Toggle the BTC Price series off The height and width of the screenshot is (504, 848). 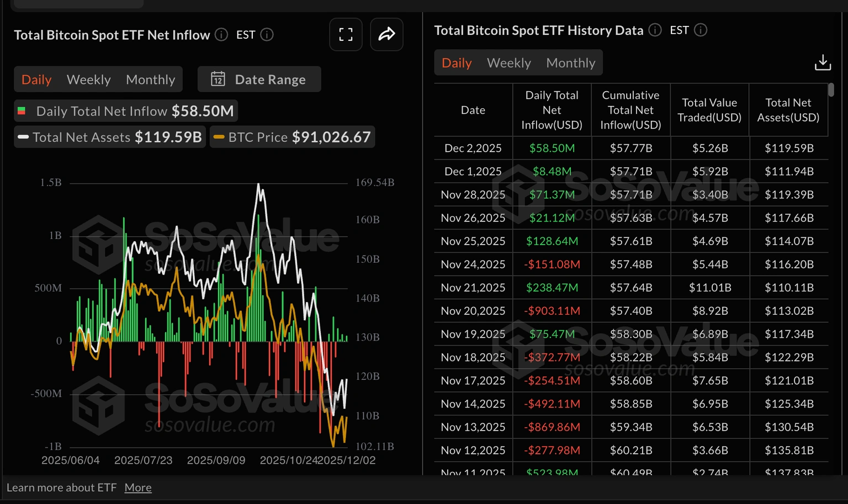click(x=292, y=137)
